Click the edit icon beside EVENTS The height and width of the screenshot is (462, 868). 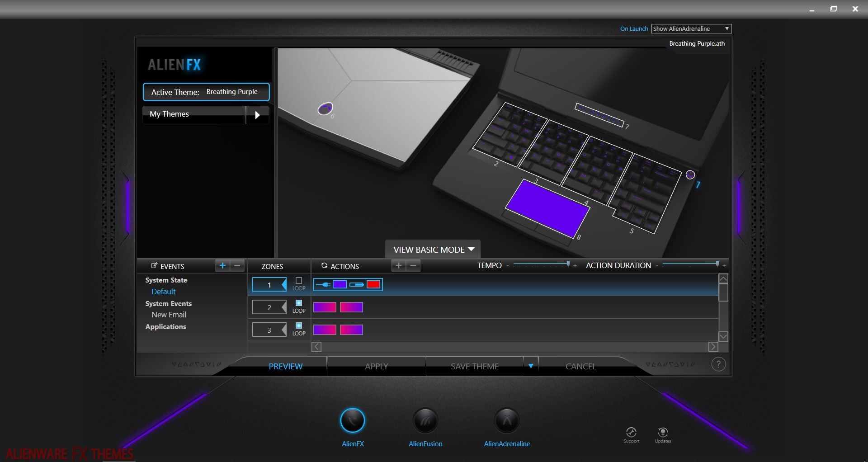(155, 266)
